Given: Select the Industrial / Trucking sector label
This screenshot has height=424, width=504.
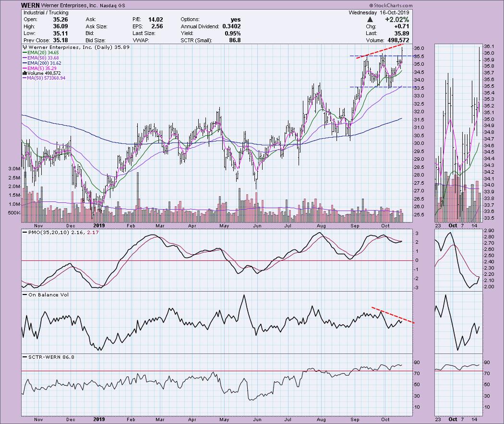Looking at the screenshot, I should click(46, 12).
